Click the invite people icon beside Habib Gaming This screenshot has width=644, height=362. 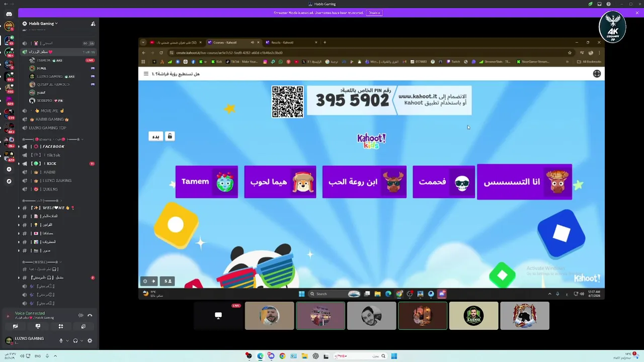tap(93, 24)
